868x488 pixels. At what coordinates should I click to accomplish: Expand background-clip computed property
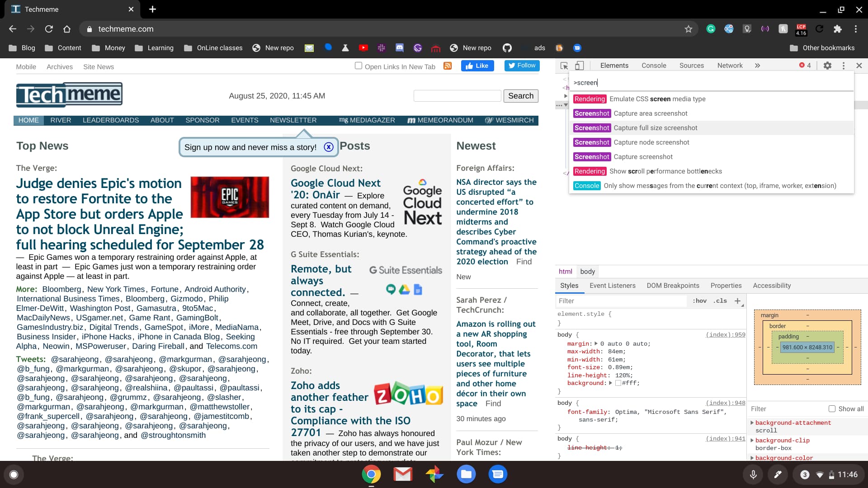pyautogui.click(x=752, y=441)
